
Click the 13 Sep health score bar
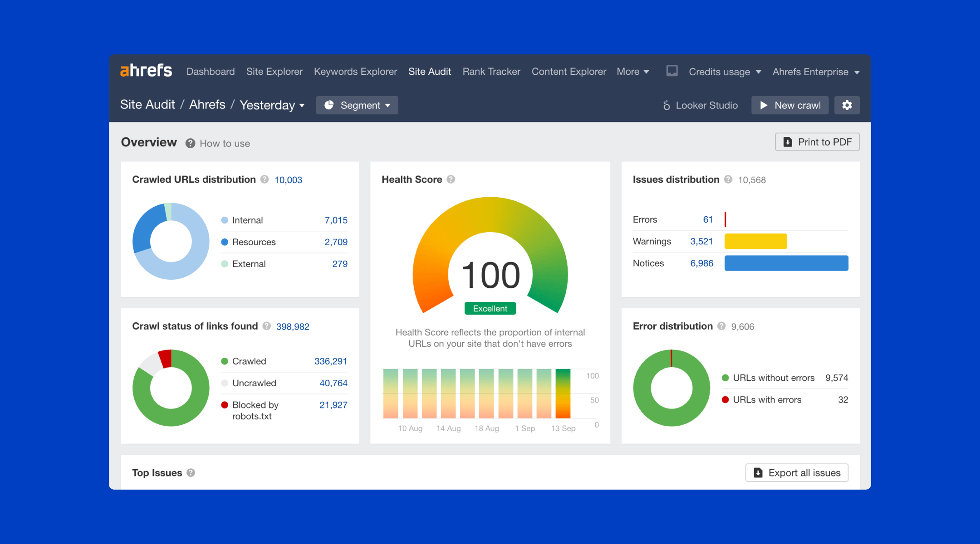tap(563, 393)
